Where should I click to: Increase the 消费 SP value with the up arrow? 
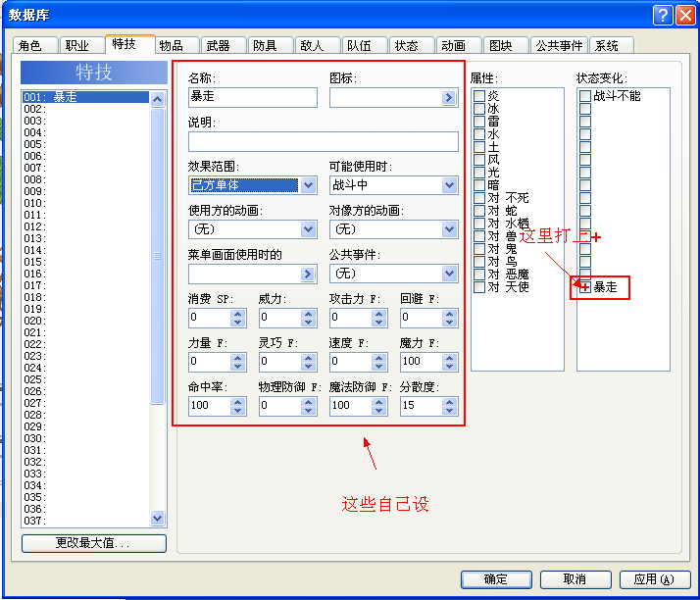coord(238,314)
